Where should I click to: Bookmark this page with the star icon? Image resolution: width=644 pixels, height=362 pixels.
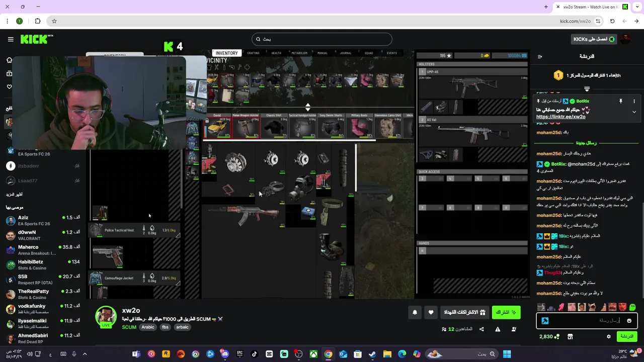pyautogui.click(x=54, y=21)
